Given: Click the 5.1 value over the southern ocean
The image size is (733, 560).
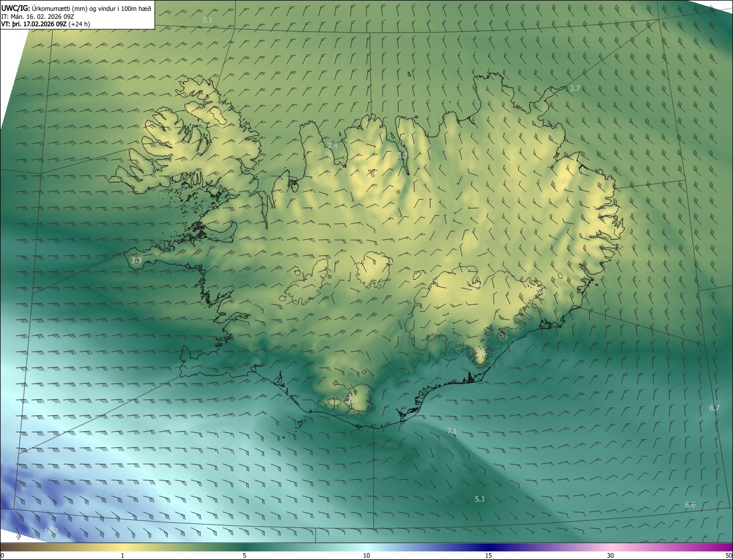Looking at the screenshot, I should point(480,499).
